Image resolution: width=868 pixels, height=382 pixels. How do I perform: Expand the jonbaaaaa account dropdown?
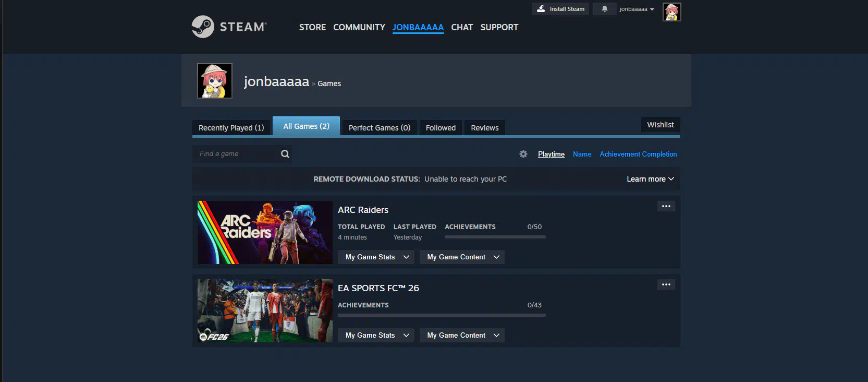tap(637, 9)
